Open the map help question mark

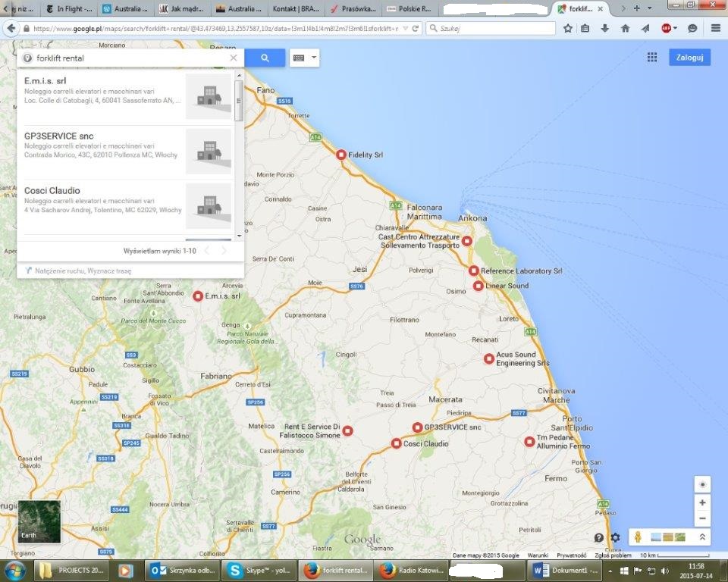598,537
